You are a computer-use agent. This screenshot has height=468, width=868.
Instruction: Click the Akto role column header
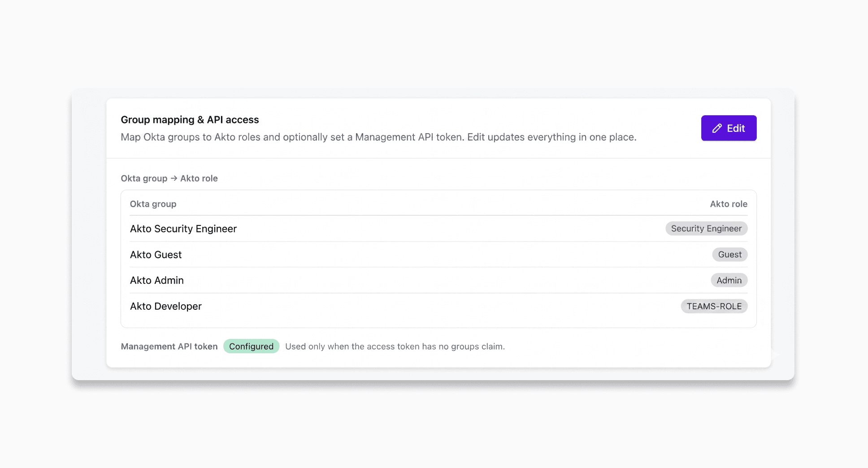pyautogui.click(x=729, y=204)
